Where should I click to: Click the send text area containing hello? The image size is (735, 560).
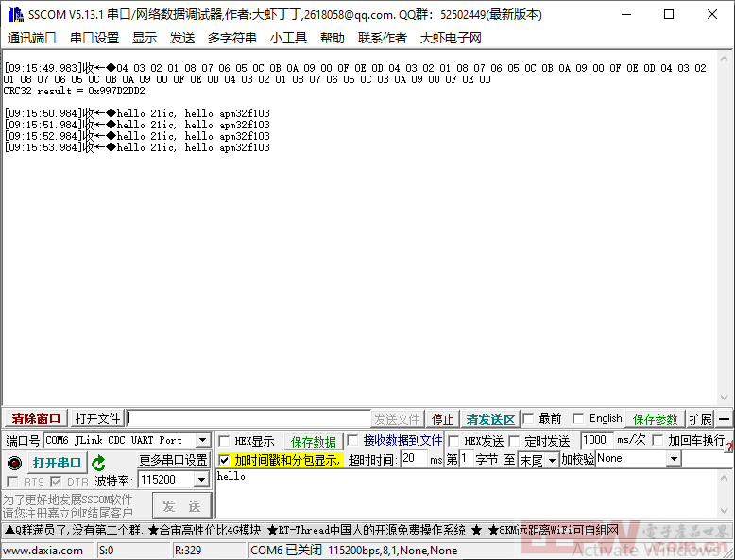coord(467,494)
